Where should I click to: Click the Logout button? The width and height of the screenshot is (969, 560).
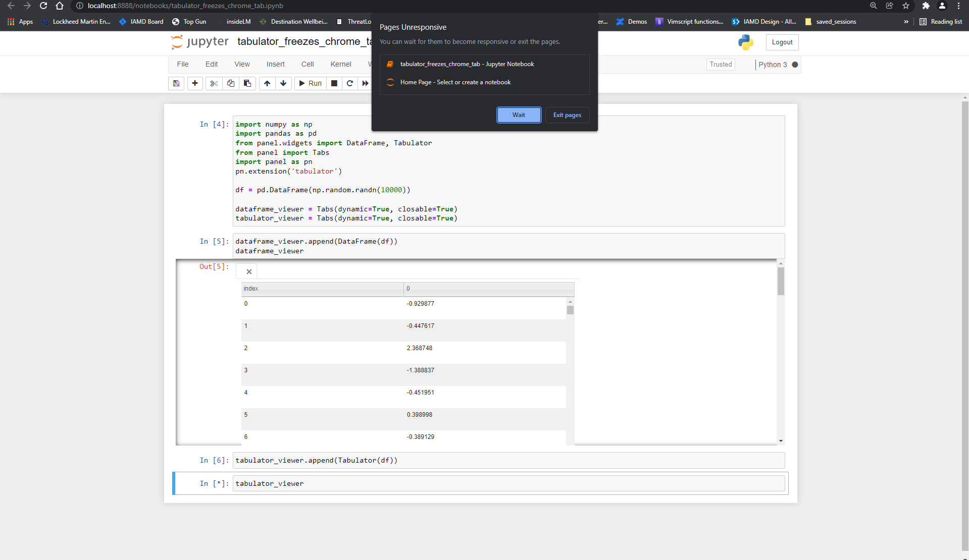click(781, 42)
